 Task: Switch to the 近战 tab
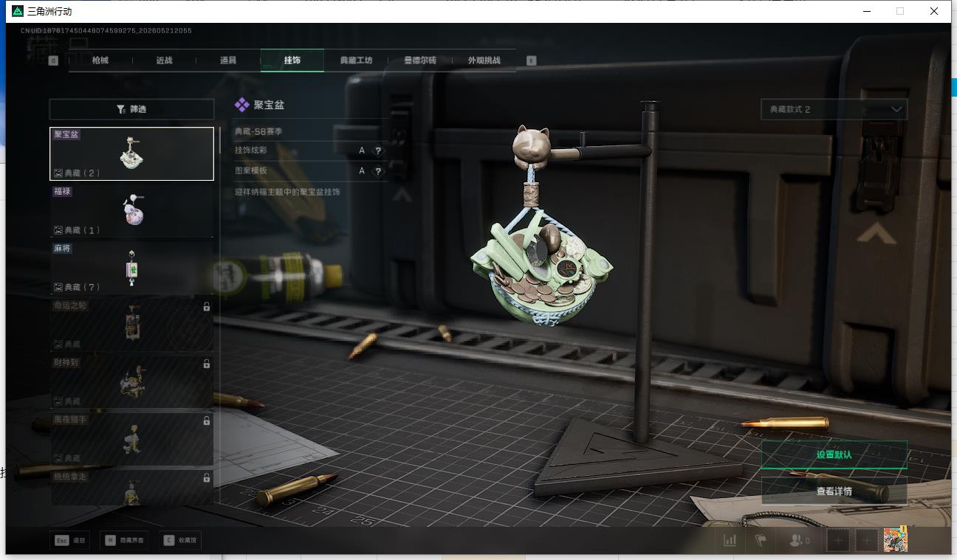point(164,61)
